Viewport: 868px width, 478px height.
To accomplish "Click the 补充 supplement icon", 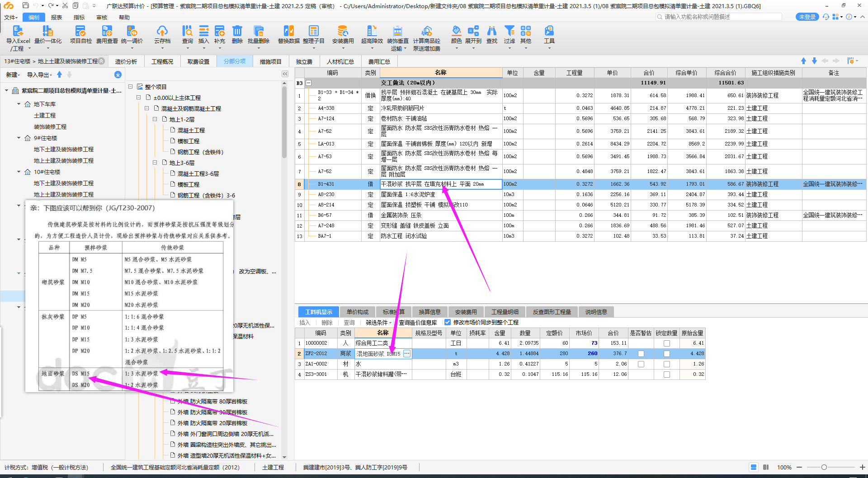I will click(220, 31).
